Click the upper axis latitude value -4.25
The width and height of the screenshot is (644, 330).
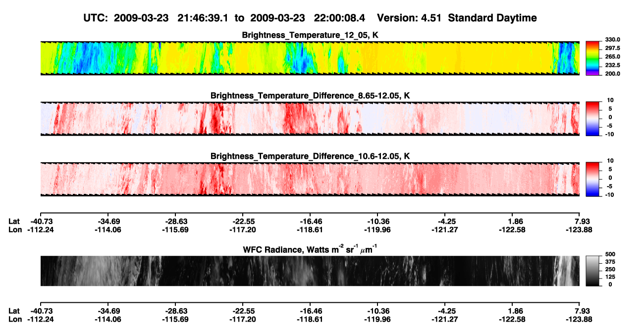pos(444,221)
